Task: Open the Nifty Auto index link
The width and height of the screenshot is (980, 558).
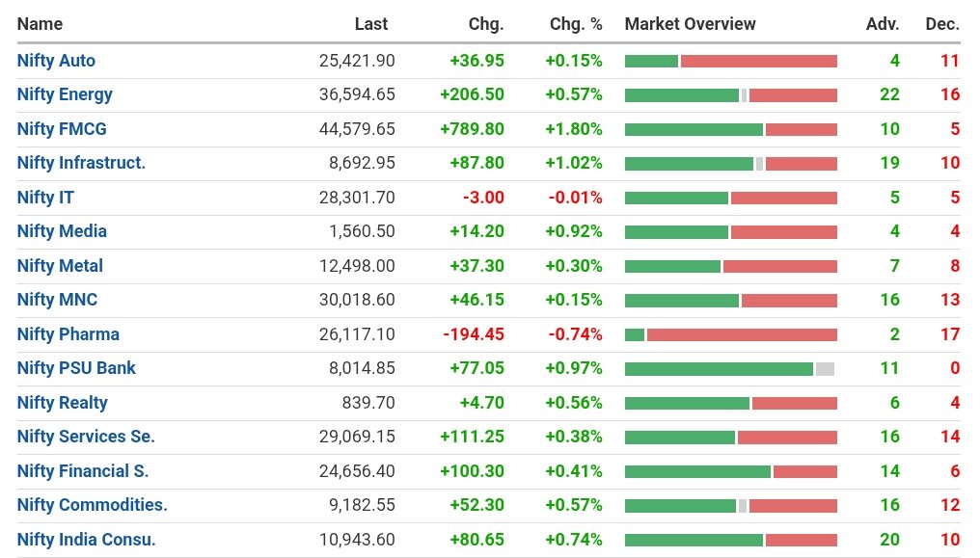Action: (x=56, y=61)
